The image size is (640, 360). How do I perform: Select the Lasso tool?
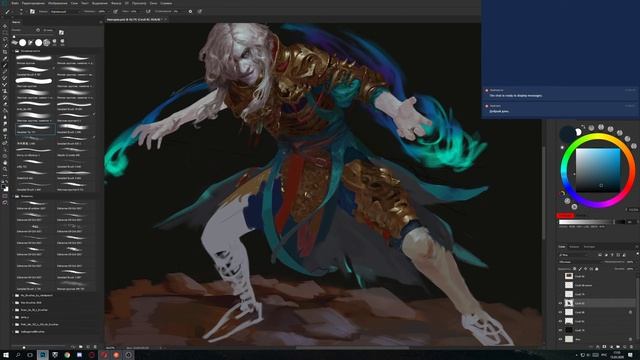coord(5,39)
